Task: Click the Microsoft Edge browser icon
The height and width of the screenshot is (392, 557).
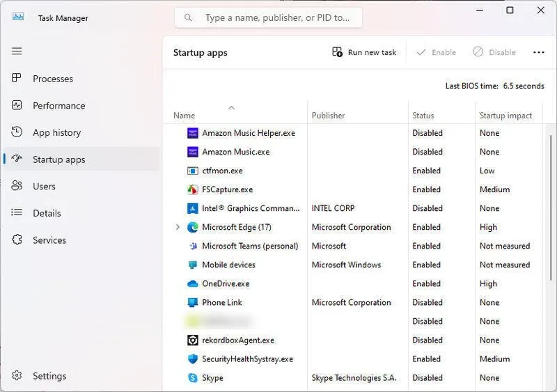Action: (x=193, y=227)
